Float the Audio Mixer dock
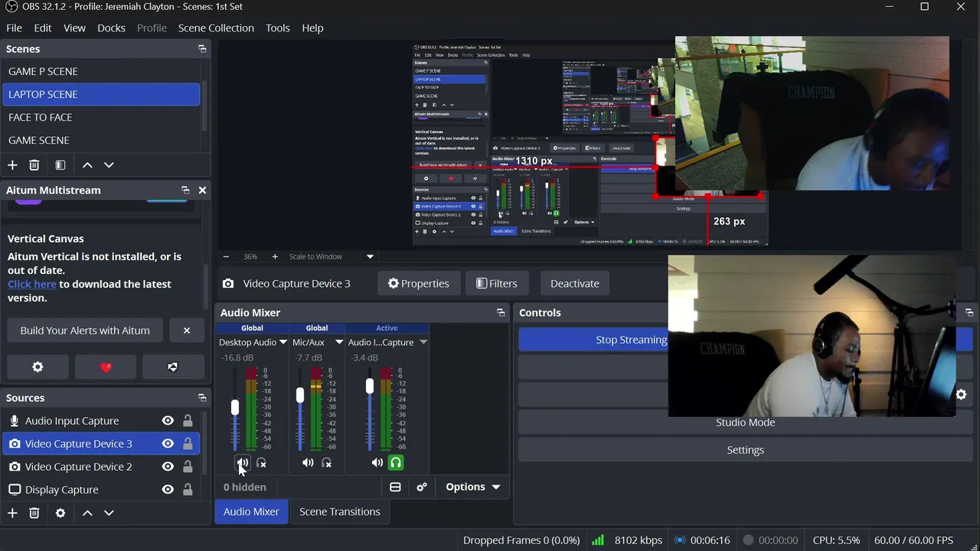Screen dimensions: 980x551 pyautogui.click(x=501, y=312)
